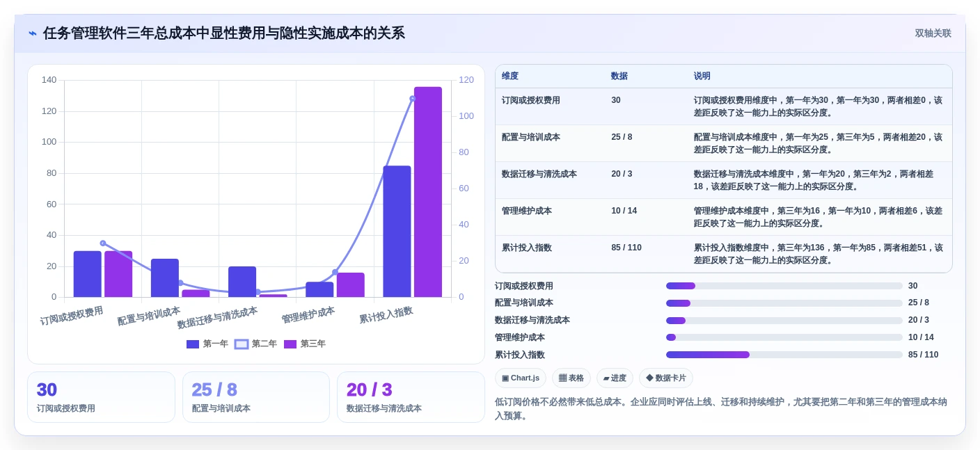The height and width of the screenshot is (450, 980).
Task: Click the 累计投入指数 table row label
Action: point(527,248)
